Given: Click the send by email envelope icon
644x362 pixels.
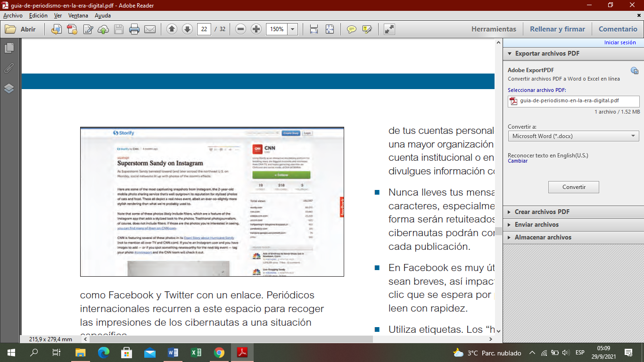Looking at the screenshot, I should 150,29.
